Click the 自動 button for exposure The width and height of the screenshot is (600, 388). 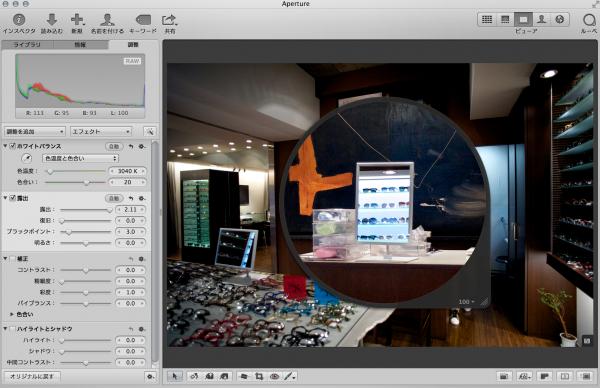coord(114,198)
